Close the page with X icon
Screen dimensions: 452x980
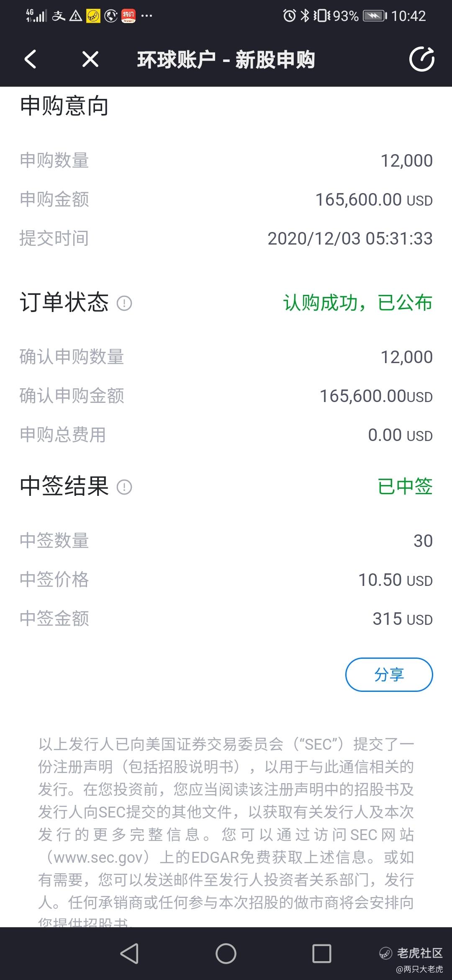click(x=90, y=59)
